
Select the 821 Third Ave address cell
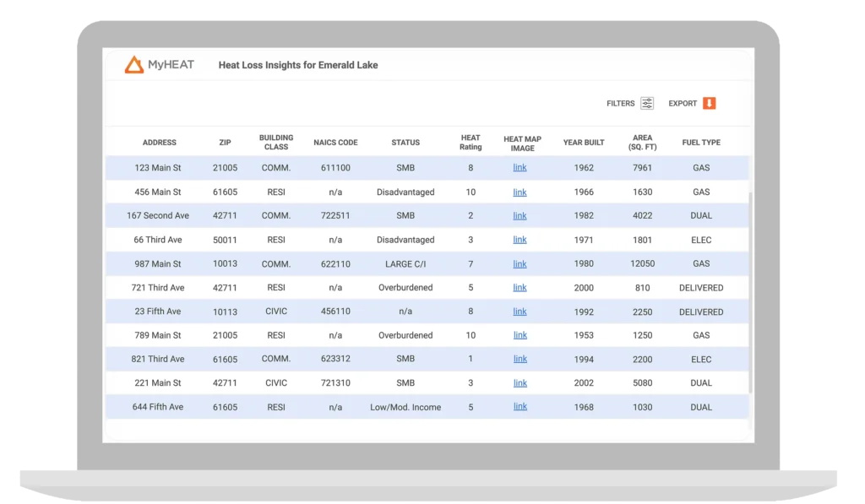click(158, 360)
